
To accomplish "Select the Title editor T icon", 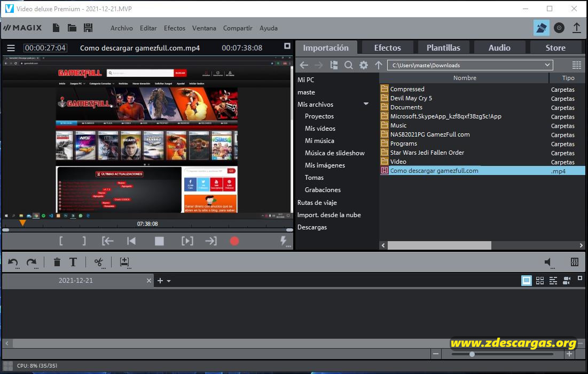I will [73, 262].
